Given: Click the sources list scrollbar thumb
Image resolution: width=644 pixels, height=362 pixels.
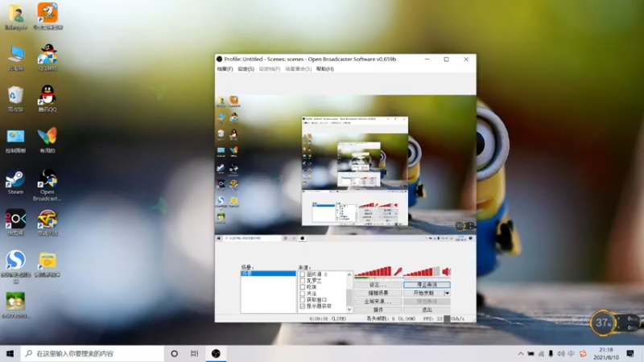Looking at the screenshot, I should click(349, 296).
